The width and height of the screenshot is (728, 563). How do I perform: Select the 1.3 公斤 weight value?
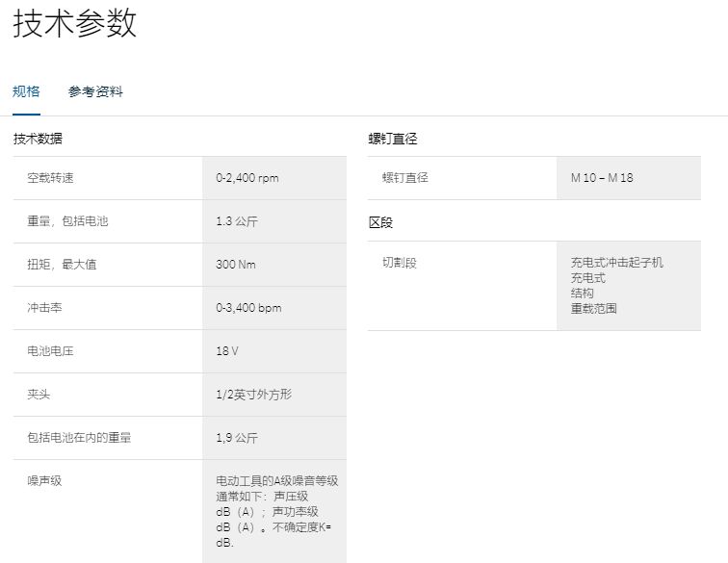237,221
